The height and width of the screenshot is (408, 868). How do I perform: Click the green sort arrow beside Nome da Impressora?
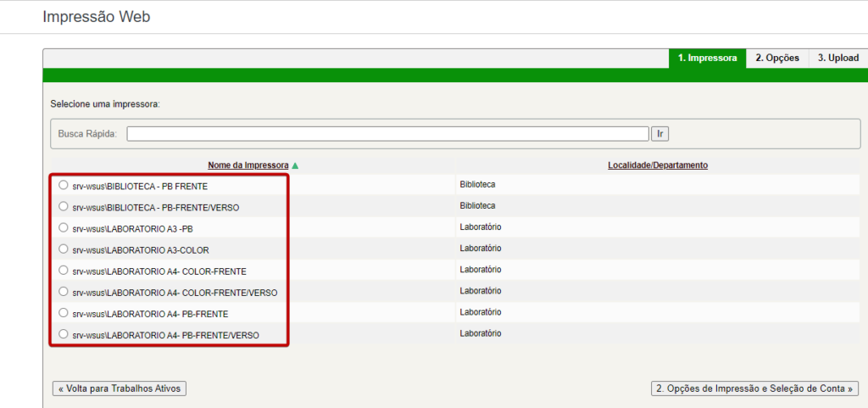[295, 165]
